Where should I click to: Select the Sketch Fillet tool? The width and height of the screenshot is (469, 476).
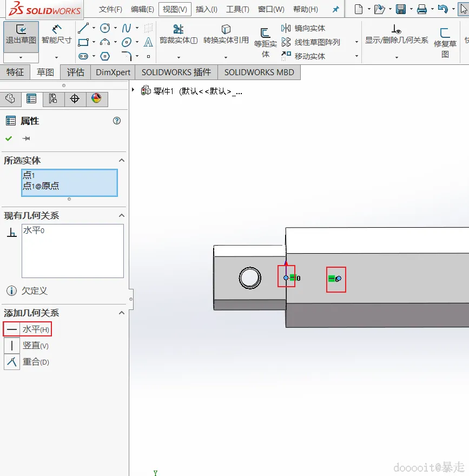tap(127, 56)
